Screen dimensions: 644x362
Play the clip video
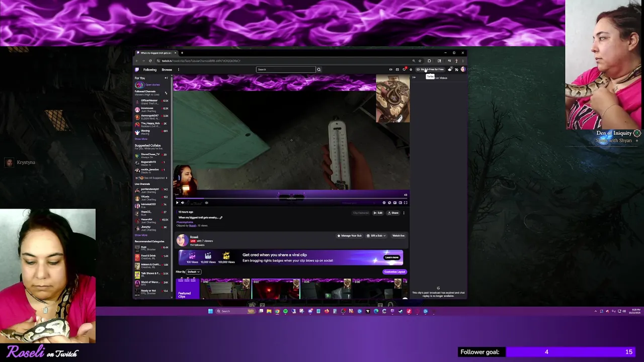click(x=177, y=203)
